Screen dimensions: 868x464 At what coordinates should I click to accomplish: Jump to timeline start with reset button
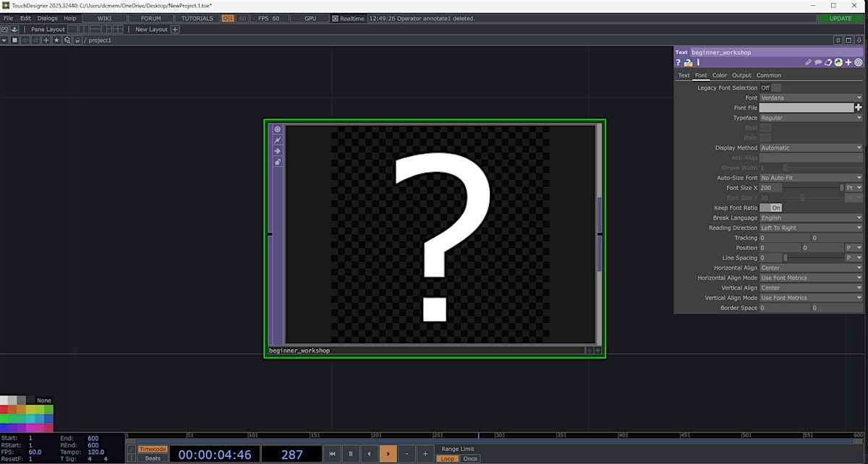tap(332, 454)
